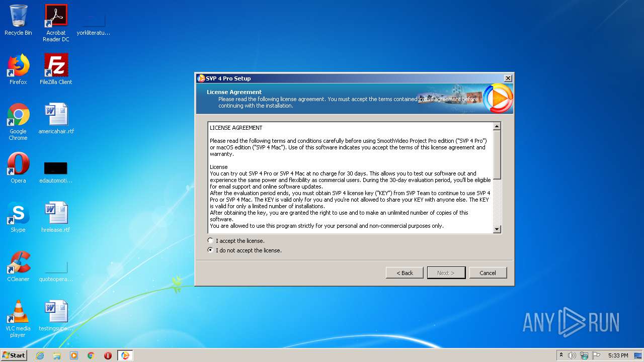The image size is (644, 362).
Task: Launch Acrobat Reader DC shortcut
Action: tap(56, 23)
